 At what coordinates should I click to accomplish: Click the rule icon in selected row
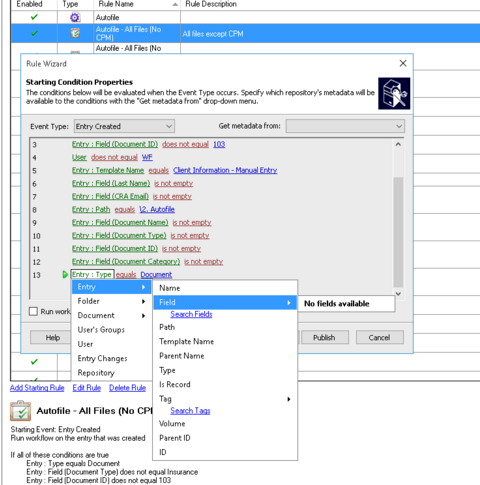point(75,33)
